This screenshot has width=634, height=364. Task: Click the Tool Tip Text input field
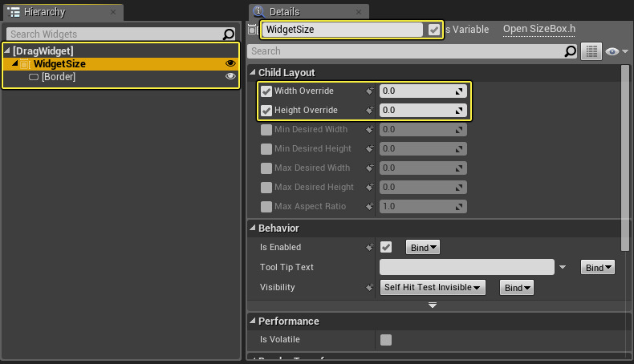pyautogui.click(x=466, y=267)
